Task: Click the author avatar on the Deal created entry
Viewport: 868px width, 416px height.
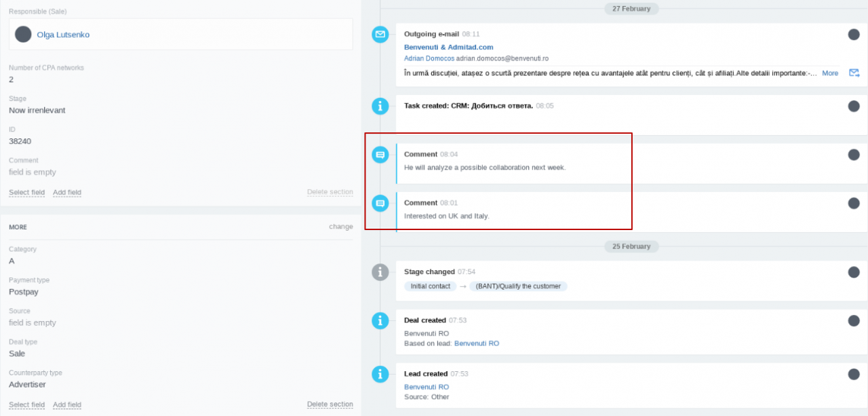Action: pyautogui.click(x=854, y=320)
